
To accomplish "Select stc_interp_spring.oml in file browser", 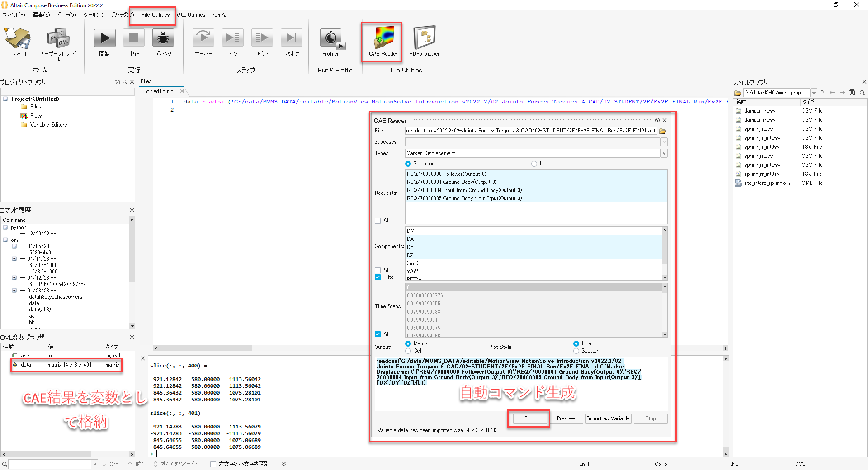I will (x=767, y=183).
